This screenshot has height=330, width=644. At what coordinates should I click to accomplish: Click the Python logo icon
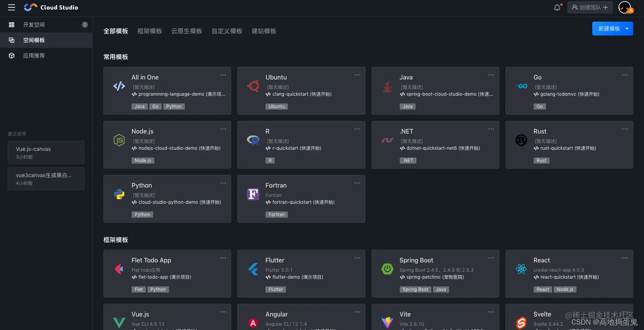[x=119, y=194]
